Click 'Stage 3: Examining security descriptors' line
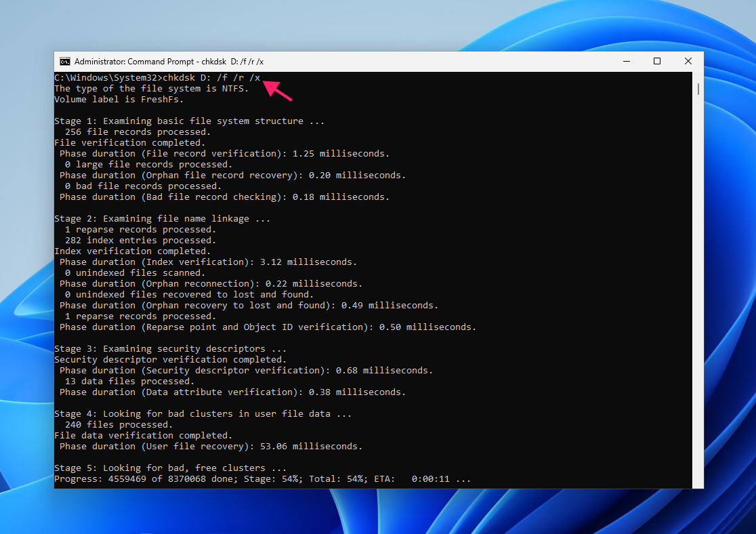756x534 pixels. [170, 349]
